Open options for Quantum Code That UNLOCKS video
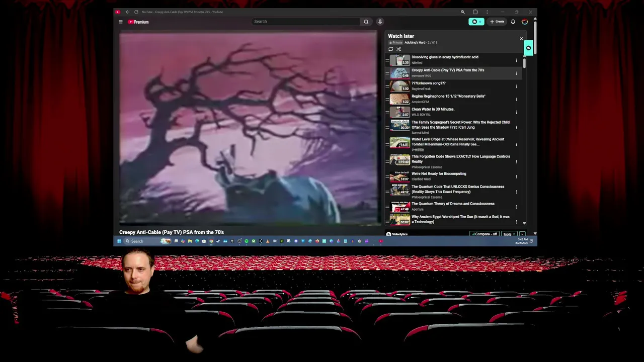Viewport: 644px width, 362px height. tap(516, 192)
